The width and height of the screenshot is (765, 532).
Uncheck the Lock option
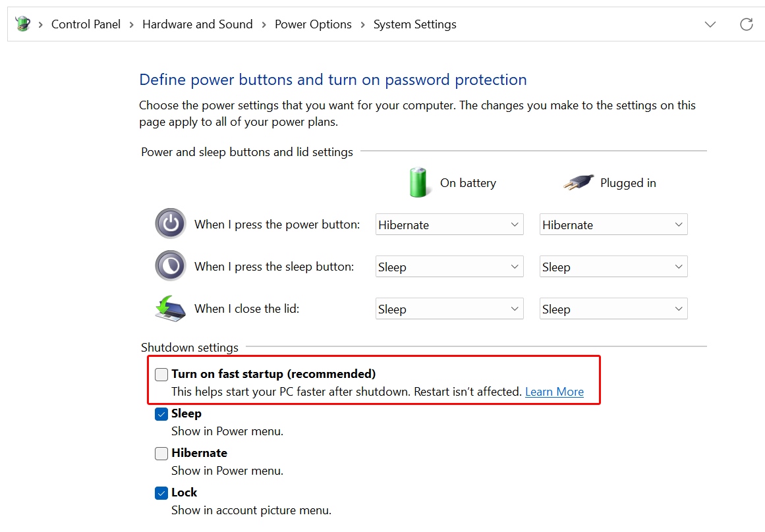tap(161, 492)
